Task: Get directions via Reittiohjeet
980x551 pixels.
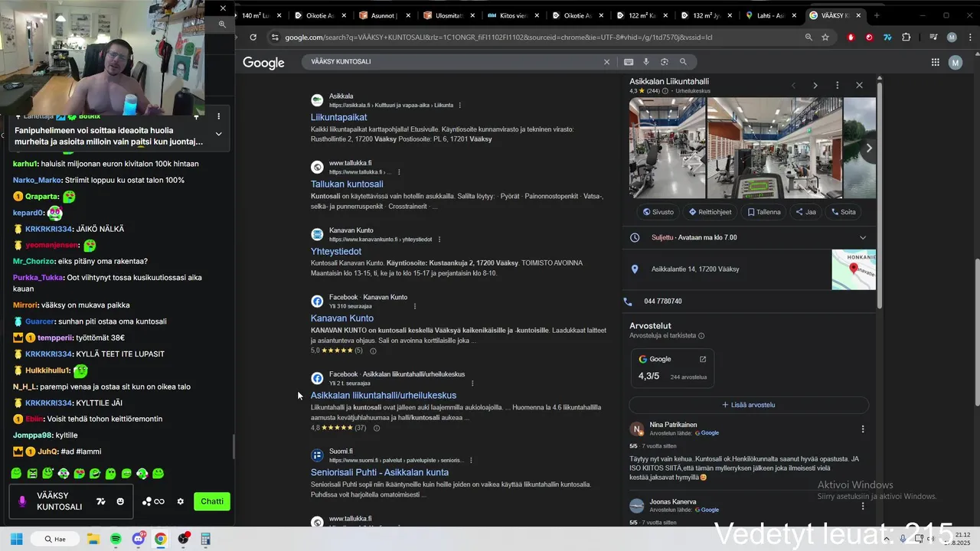Action: point(710,212)
